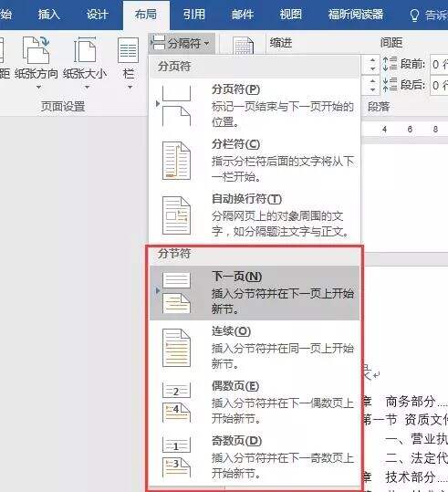Click the 一、营业执 contents line
Viewport: 448px width, 492px height.
[x=416, y=439]
